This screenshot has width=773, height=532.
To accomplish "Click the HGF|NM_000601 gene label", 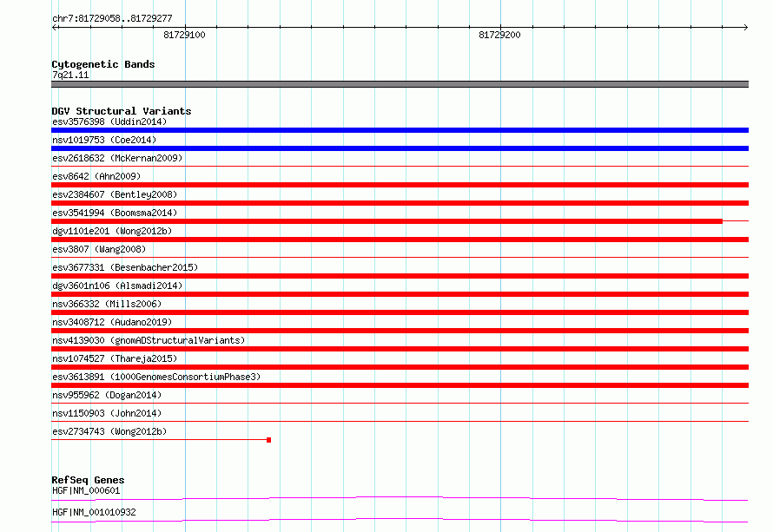I will pyautogui.click(x=86, y=490).
